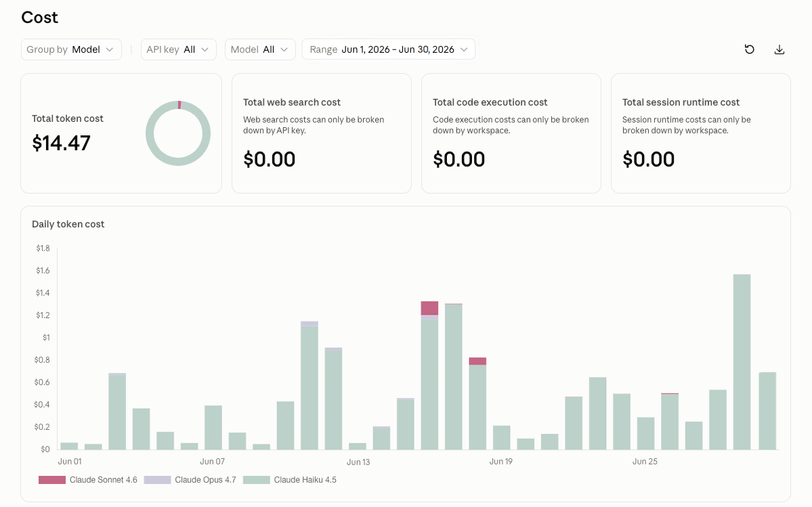Click the $0.00 code execution cost value
This screenshot has height=507, width=812.
click(x=458, y=159)
